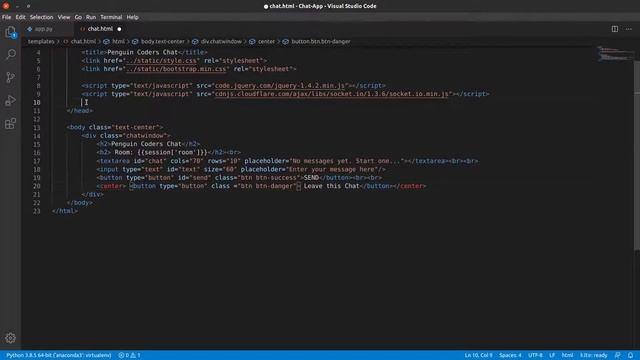This screenshot has width=640, height=360.
Task: Click the unsaved dot on chat.html tab
Action: pos(119,29)
